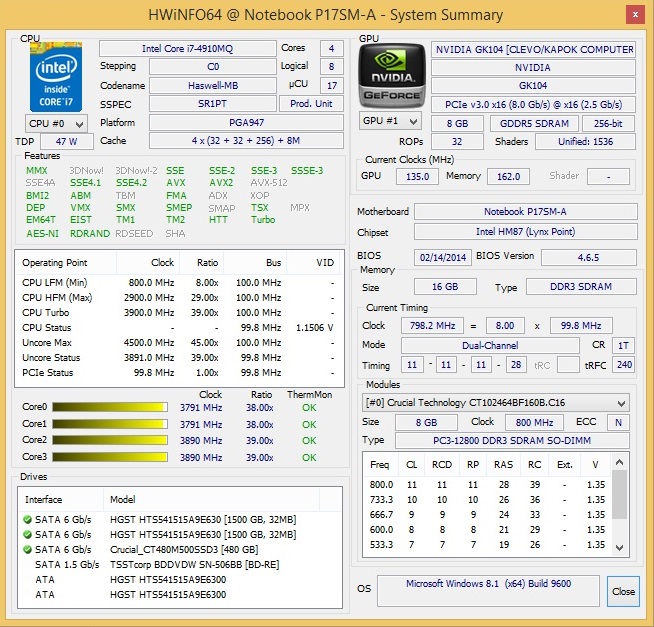
Task: Select the TSSTcorp BDDVDW SN-506BB drive row
Action: (180, 564)
